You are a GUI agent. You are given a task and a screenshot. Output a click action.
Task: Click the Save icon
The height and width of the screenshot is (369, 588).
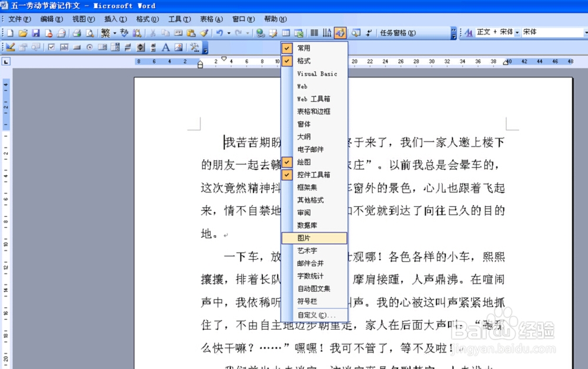click(36, 33)
